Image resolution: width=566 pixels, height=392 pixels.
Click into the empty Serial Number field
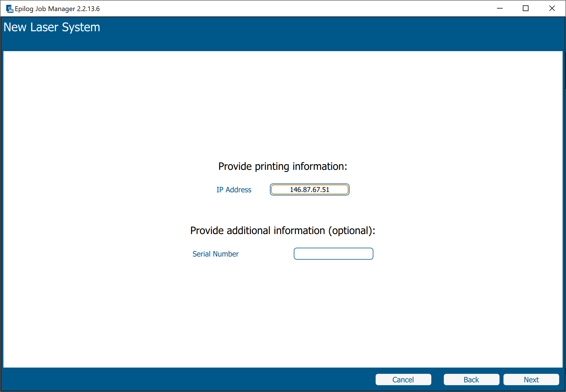click(333, 254)
